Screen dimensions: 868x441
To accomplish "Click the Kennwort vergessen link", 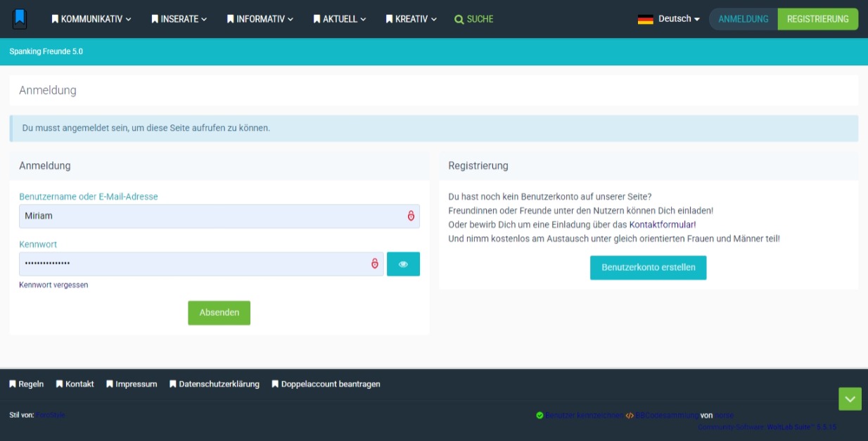I will 53,285.
